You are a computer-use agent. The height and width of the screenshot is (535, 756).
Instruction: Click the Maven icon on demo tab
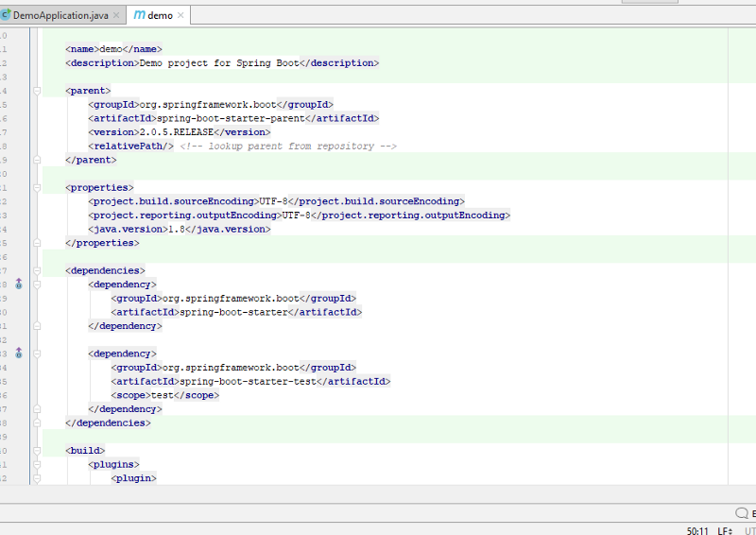click(140, 15)
